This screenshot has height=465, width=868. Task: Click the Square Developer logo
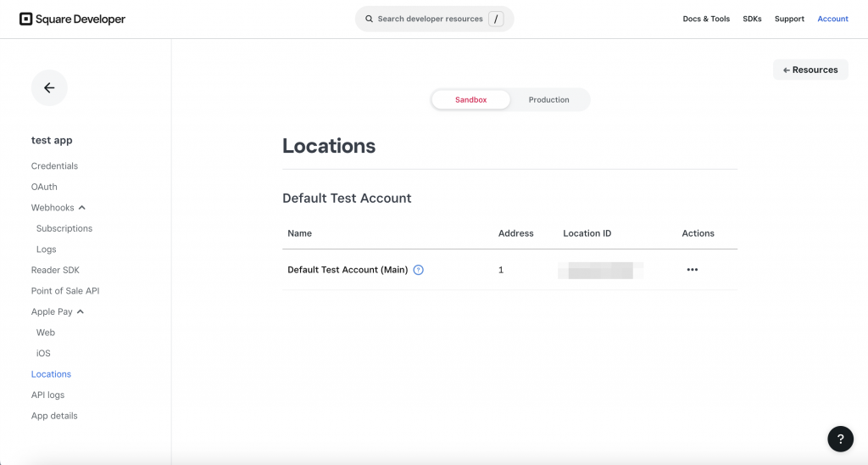point(73,19)
